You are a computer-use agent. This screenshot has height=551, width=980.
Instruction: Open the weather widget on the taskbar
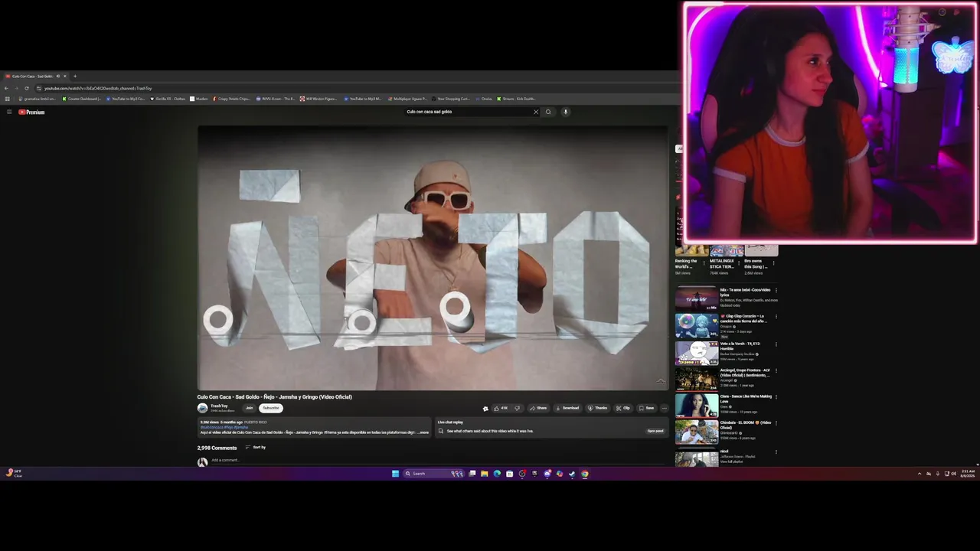coord(14,474)
